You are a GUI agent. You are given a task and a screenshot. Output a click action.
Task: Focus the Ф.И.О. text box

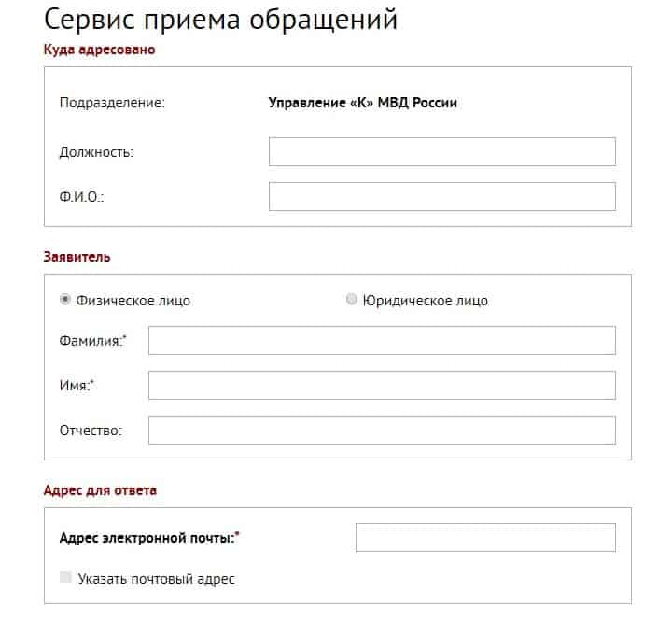(441, 196)
